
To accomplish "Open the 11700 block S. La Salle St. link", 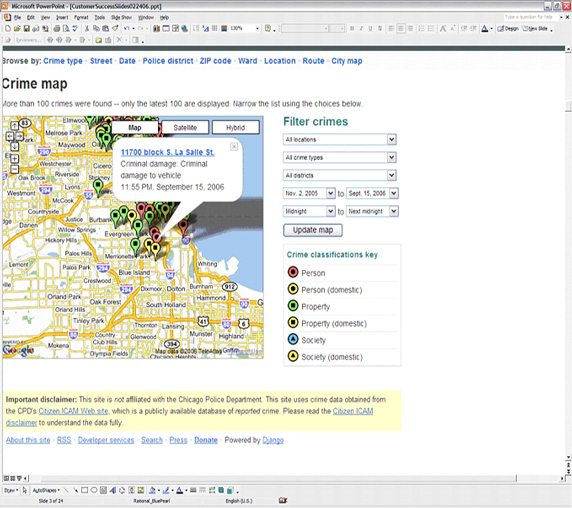I will pos(167,152).
